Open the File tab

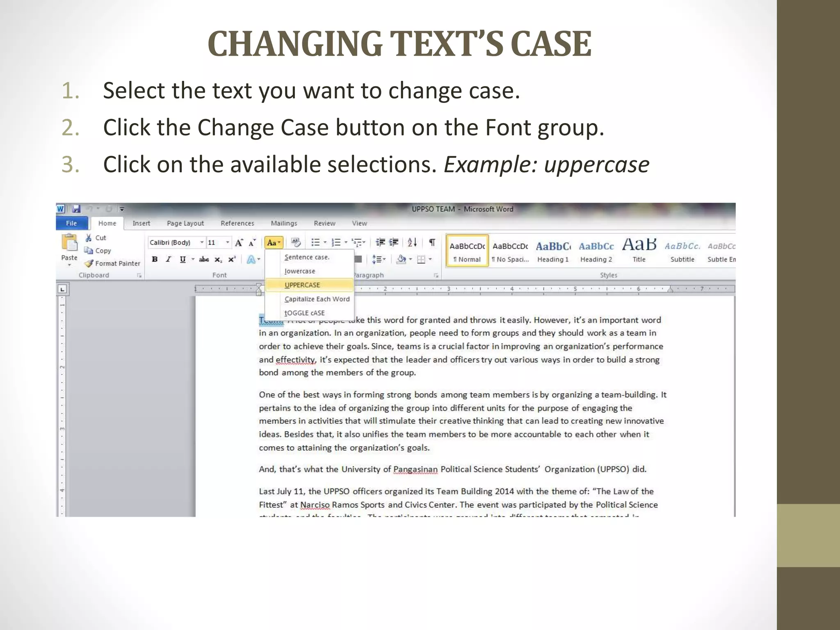coord(72,223)
